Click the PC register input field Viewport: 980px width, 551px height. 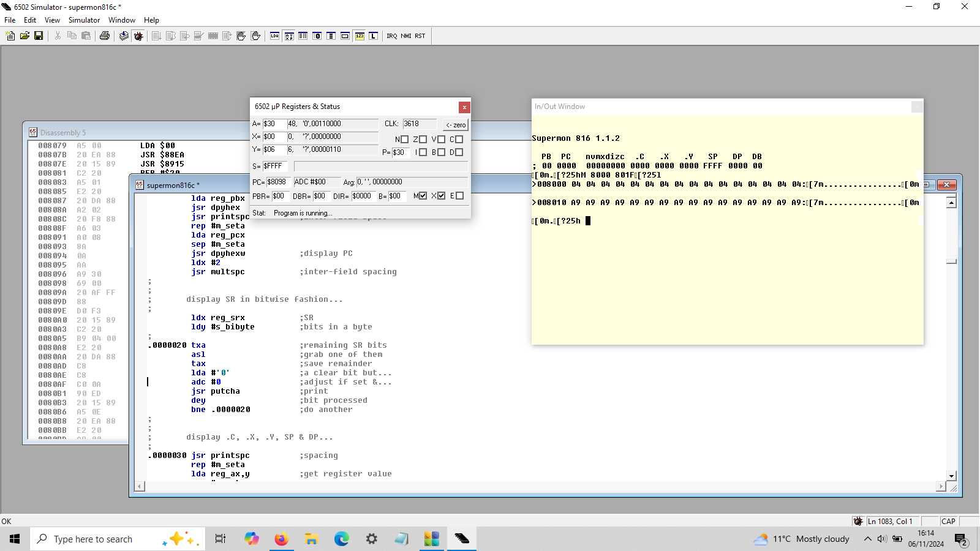[279, 182]
